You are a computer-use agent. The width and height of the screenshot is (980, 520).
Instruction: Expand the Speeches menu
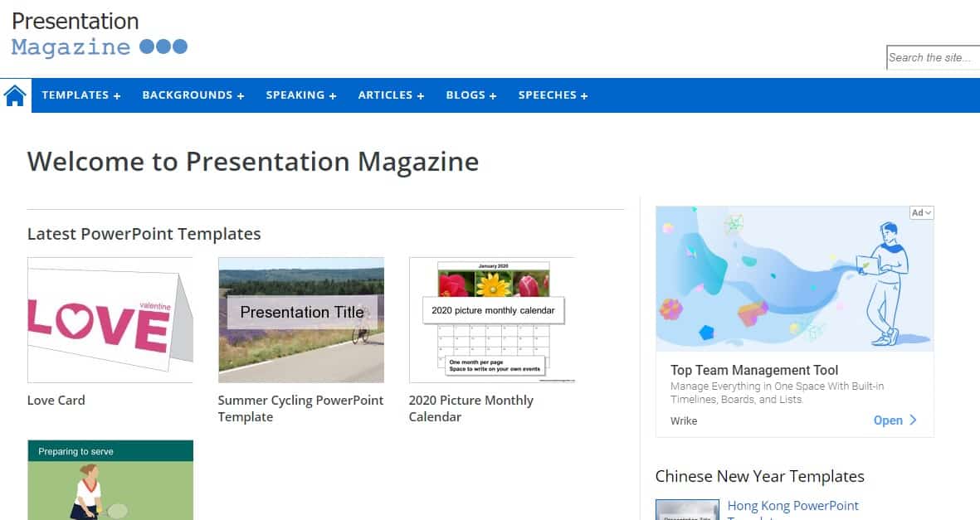tap(553, 95)
